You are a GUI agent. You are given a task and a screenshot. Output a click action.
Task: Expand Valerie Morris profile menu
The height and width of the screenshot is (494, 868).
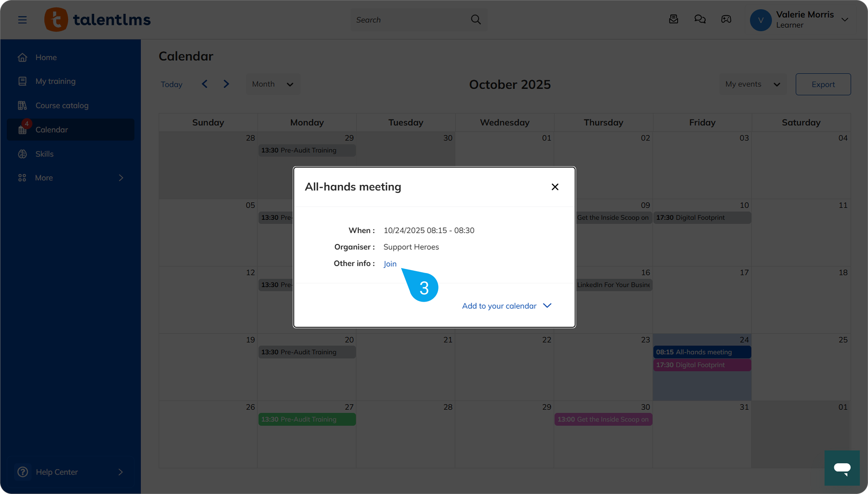845,20
